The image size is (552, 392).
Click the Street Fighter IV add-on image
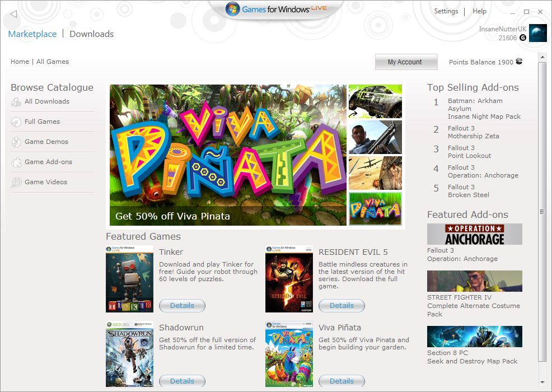point(475,281)
